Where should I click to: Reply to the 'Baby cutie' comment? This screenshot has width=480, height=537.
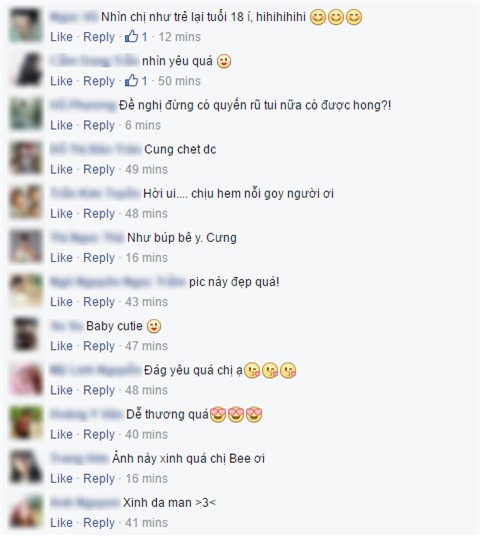[99, 346]
